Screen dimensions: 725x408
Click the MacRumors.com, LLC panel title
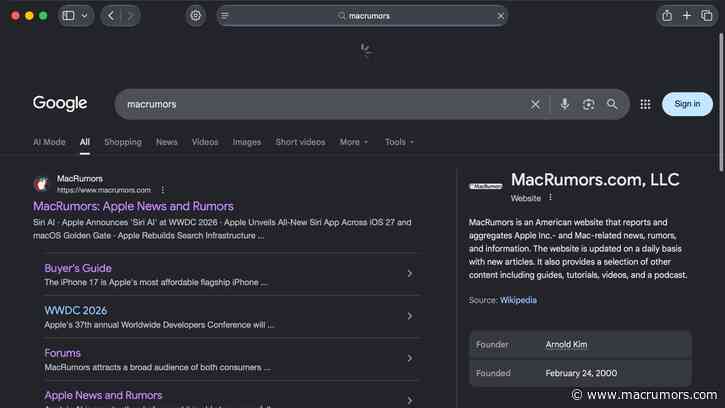tap(595, 179)
